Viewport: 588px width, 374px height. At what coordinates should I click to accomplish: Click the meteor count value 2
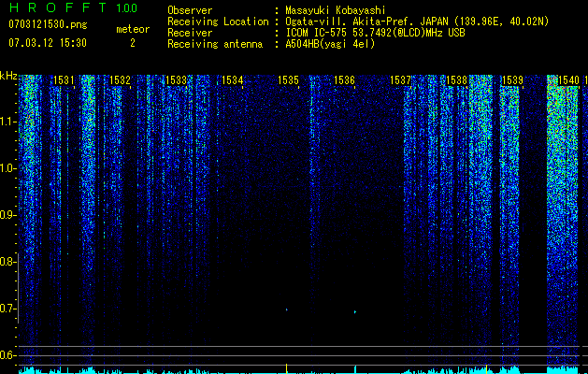coord(133,43)
